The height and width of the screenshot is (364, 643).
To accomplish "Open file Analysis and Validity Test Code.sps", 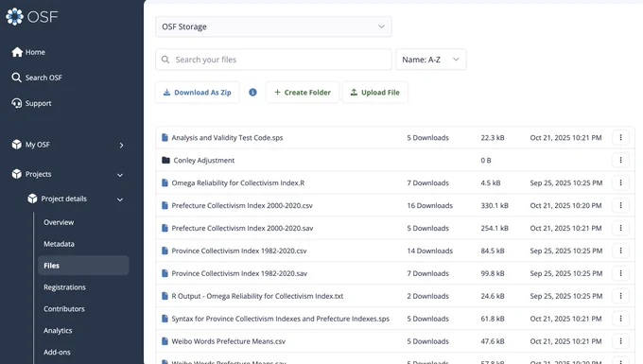I will point(227,138).
